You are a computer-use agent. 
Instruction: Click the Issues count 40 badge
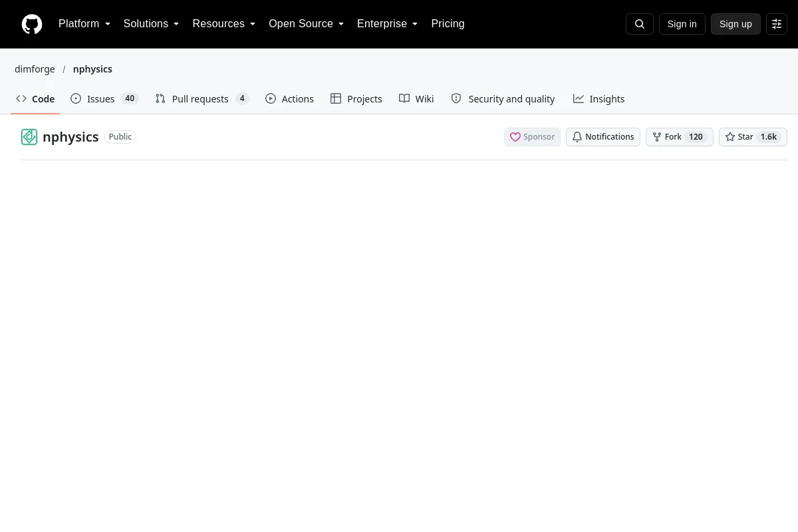click(130, 98)
